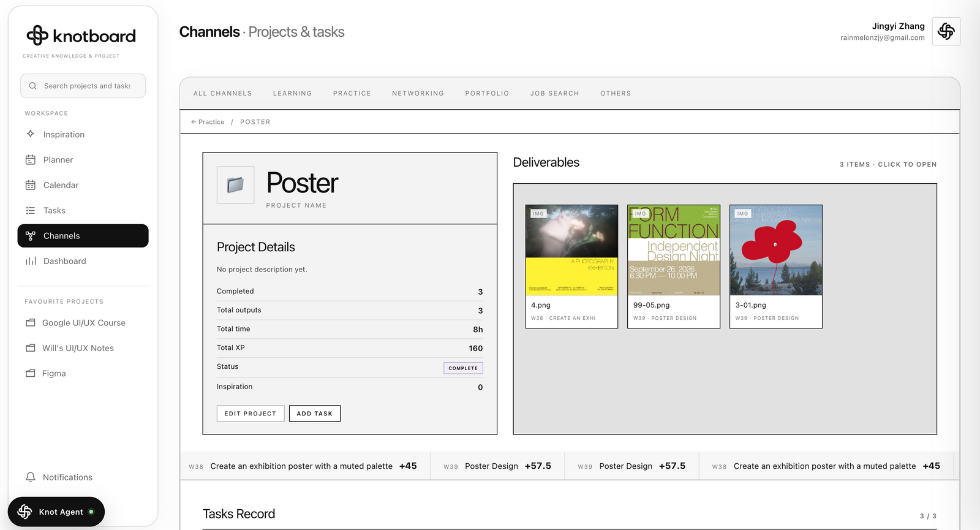Click the back arrow before Practice
This screenshot has width=980, height=530.
pyautogui.click(x=194, y=122)
